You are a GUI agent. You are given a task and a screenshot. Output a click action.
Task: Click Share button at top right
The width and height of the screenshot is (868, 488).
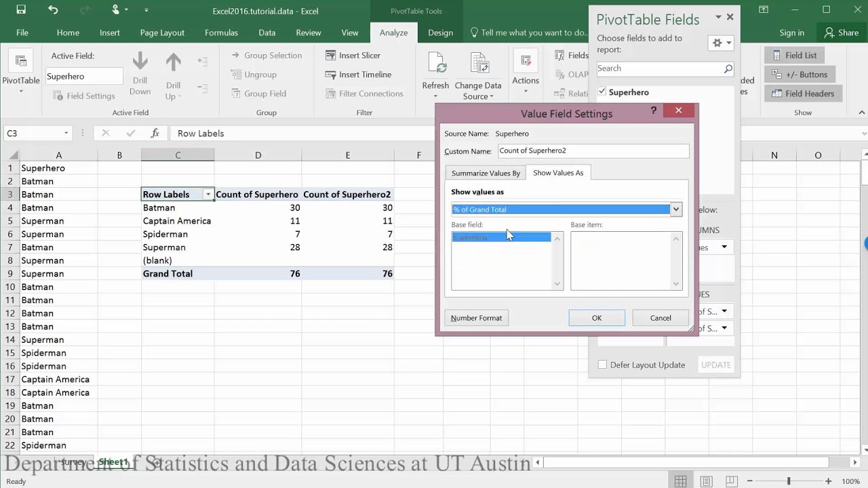(x=841, y=33)
